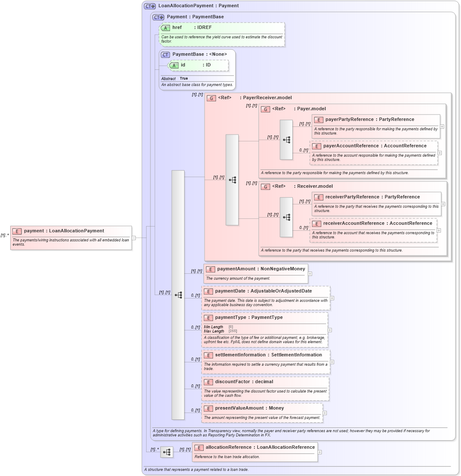Image resolution: width=461 pixels, height=476 pixels.
Task: Click the CT icon beside Payment : PaymentBase
Action: 157,17
